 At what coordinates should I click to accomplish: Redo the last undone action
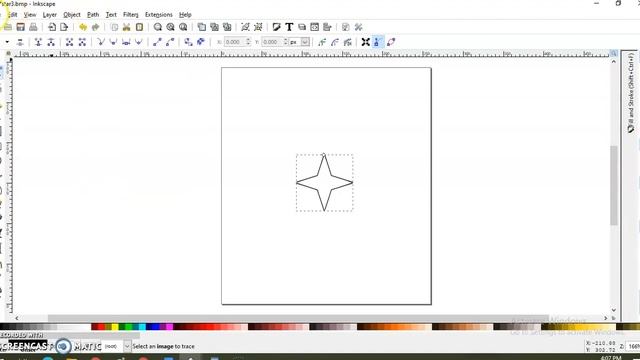tap(96, 27)
